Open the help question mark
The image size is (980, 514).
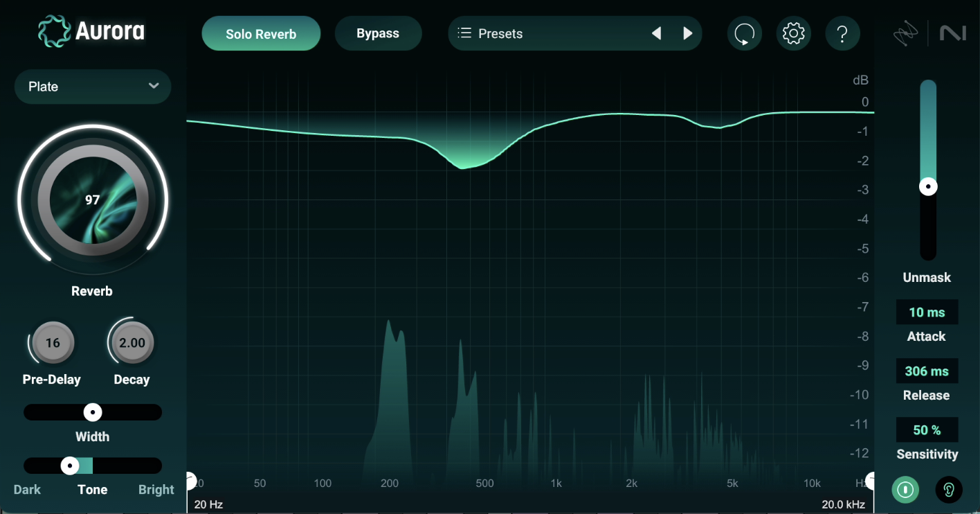tap(843, 33)
